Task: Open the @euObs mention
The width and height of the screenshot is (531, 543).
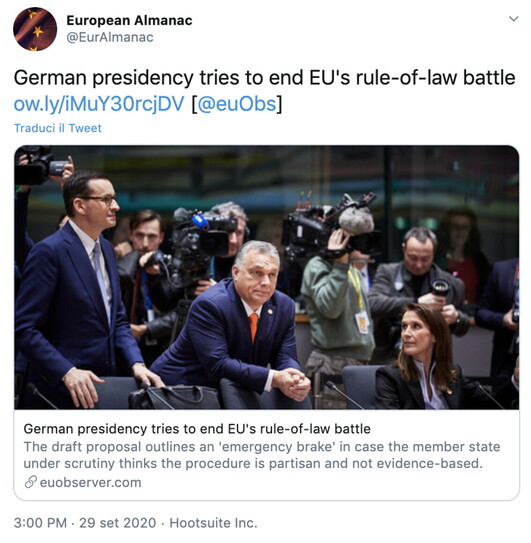Action: click(x=237, y=104)
